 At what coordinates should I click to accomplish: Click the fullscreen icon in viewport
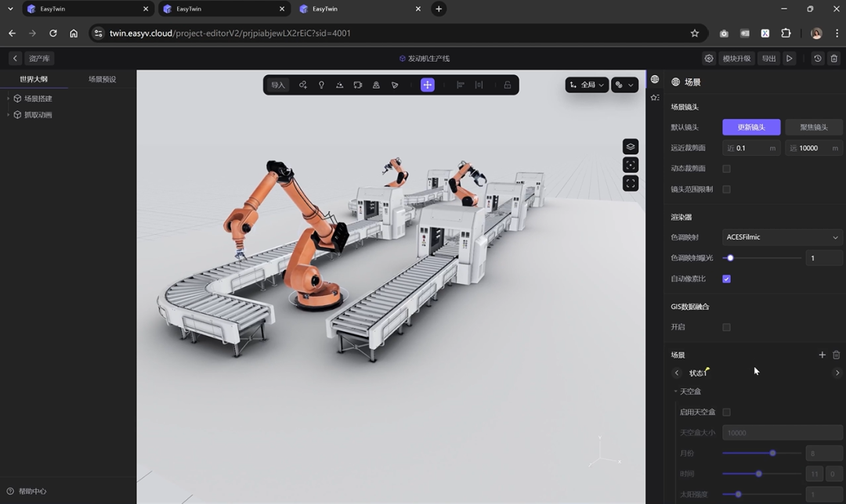(631, 183)
